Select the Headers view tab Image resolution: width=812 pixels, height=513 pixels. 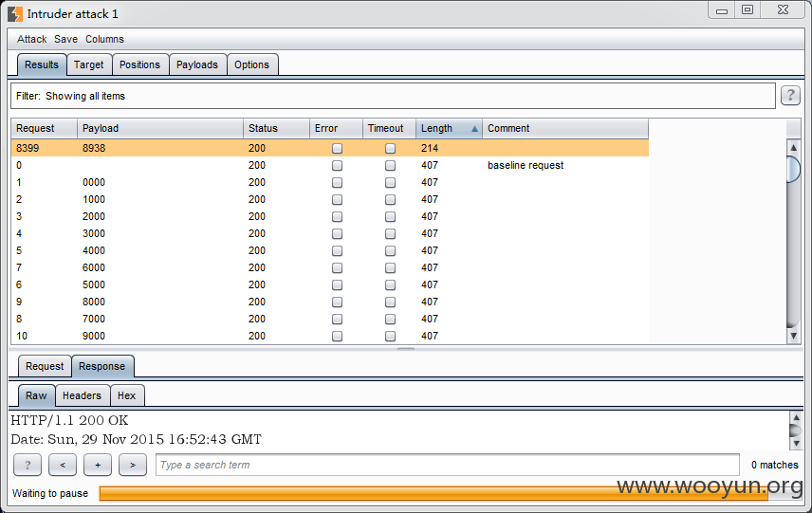82,396
